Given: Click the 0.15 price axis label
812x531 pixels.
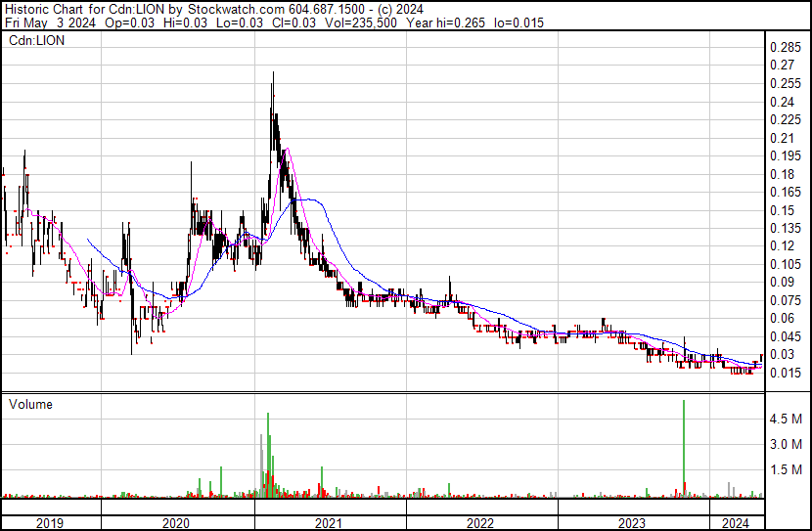Looking at the screenshot, I should 782,210.
